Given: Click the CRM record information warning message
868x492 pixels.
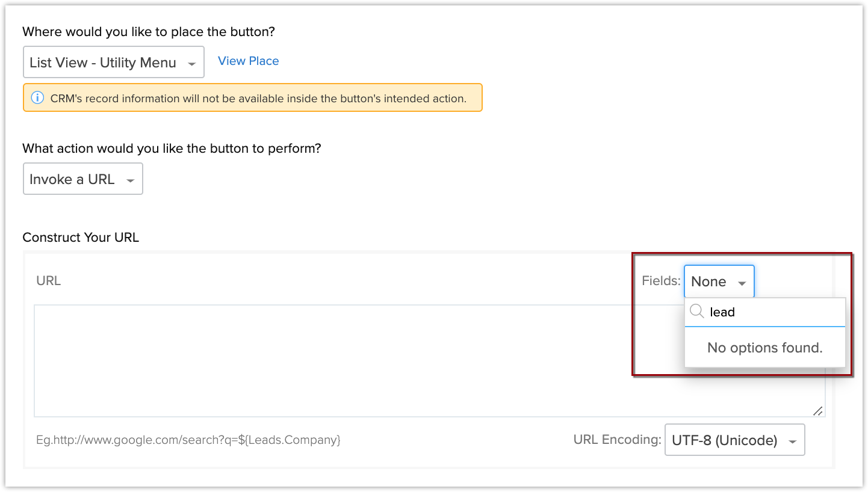Looking at the screenshot, I should 258,98.
